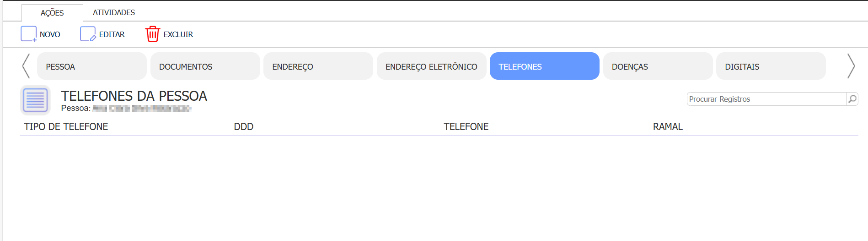The image size is (868, 241).
Task: Focus the Procurar Registros search field
Action: click(766, 99)
